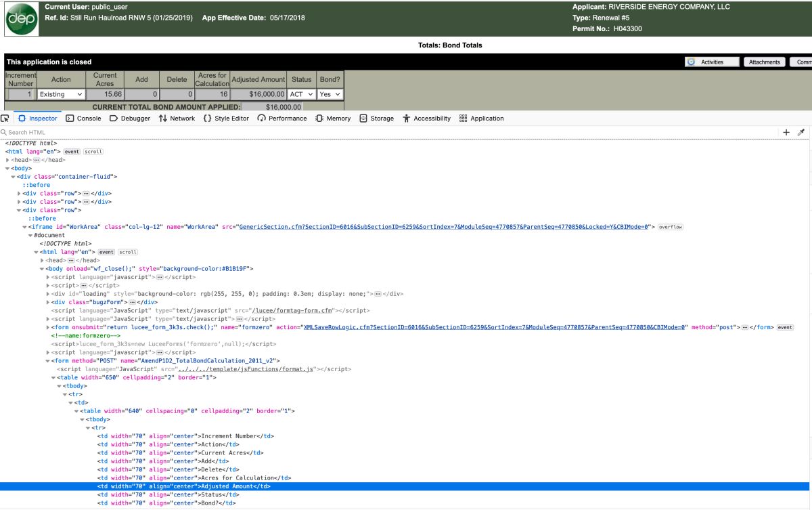
Task: Click the This application is closed banner text
Action: pyautogui.click(x=49, y=62)
